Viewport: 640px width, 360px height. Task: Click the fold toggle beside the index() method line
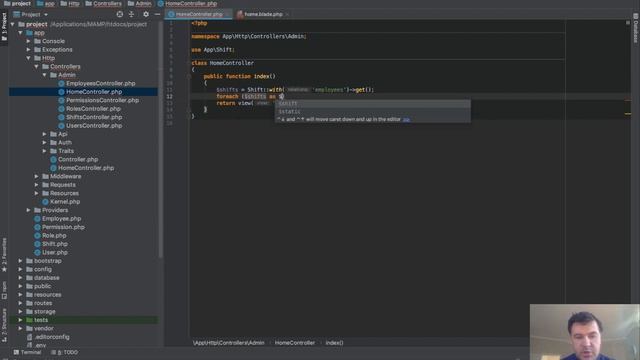click(x=189, y=76)
